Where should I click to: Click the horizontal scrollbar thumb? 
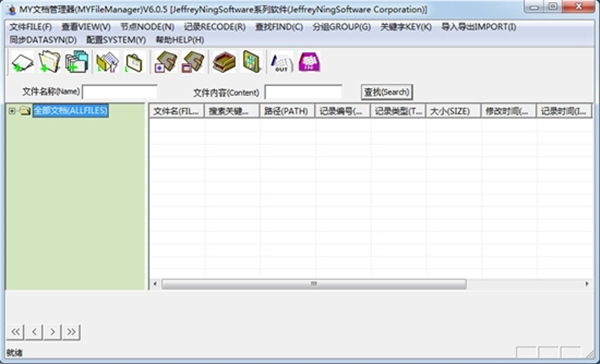click(x=314, y=284)
